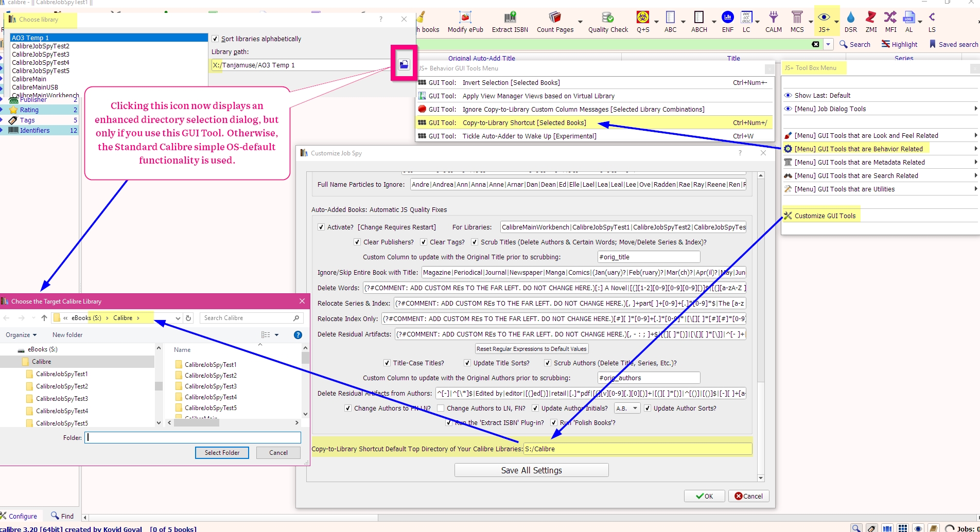Browse for library path with folder icon

(x=404, y=64)
